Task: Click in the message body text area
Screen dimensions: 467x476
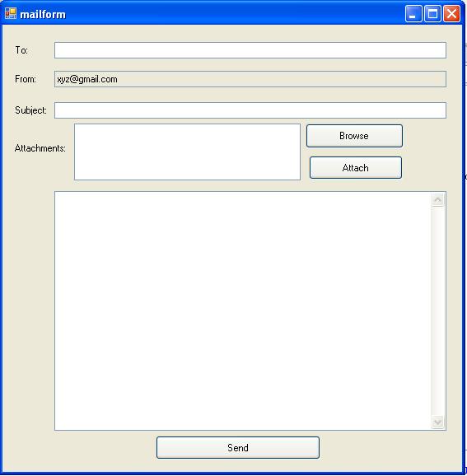Action: [x=243, y=310]
